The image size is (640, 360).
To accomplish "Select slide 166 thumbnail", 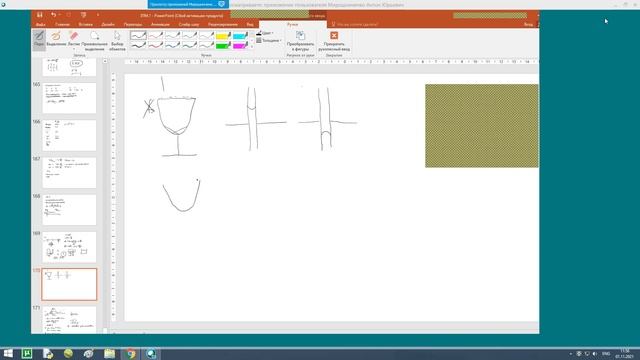I will (69, 136).
